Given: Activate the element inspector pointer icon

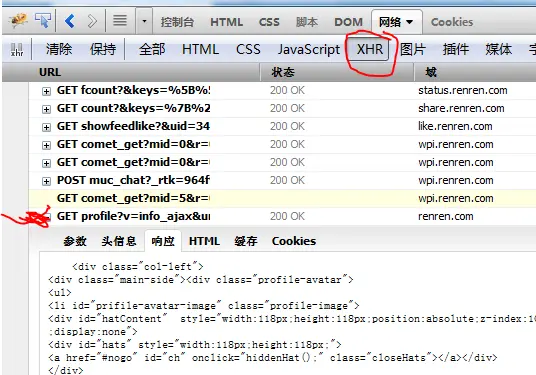Looking at the screenshot, I should (x=43, y=21).
